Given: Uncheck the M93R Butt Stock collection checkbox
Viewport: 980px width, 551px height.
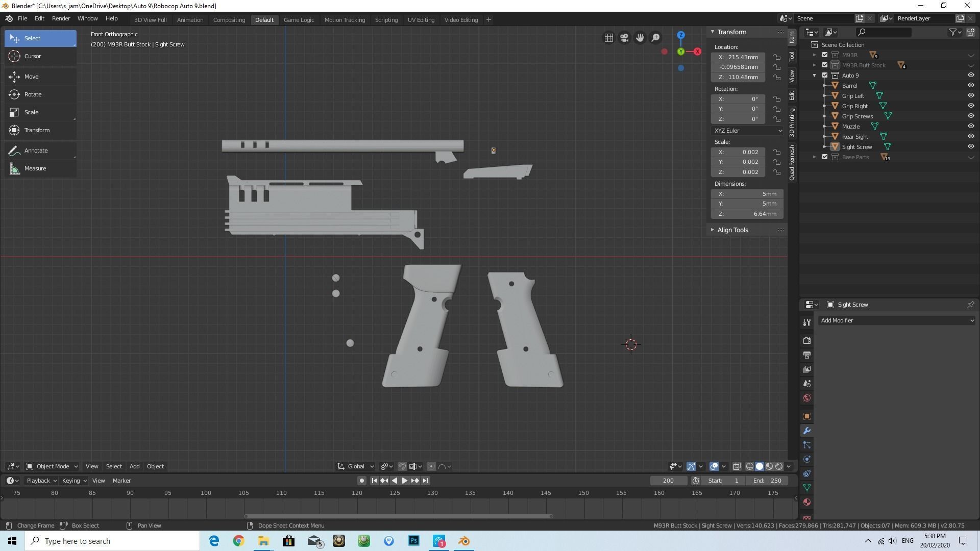Looking at the screenshot, I should [825, 65].
